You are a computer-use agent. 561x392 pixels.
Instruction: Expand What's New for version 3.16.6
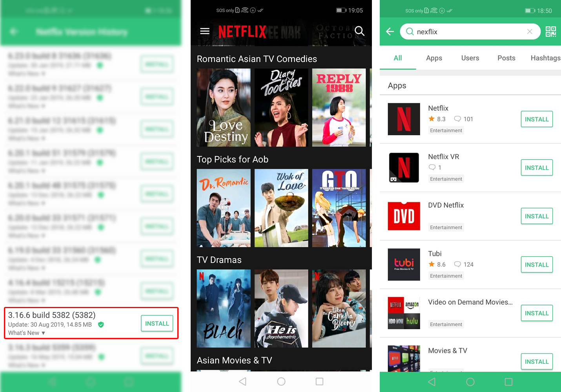pos(27,333)
